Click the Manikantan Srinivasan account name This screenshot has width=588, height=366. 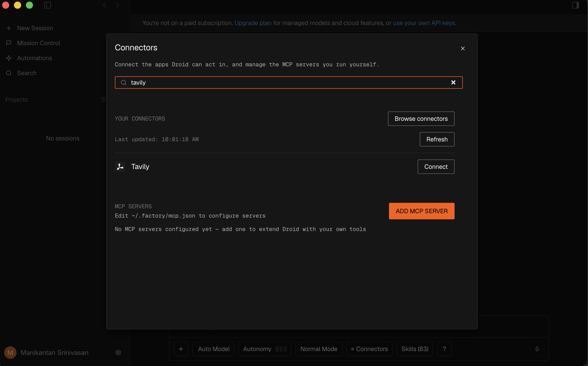point(54,353)
